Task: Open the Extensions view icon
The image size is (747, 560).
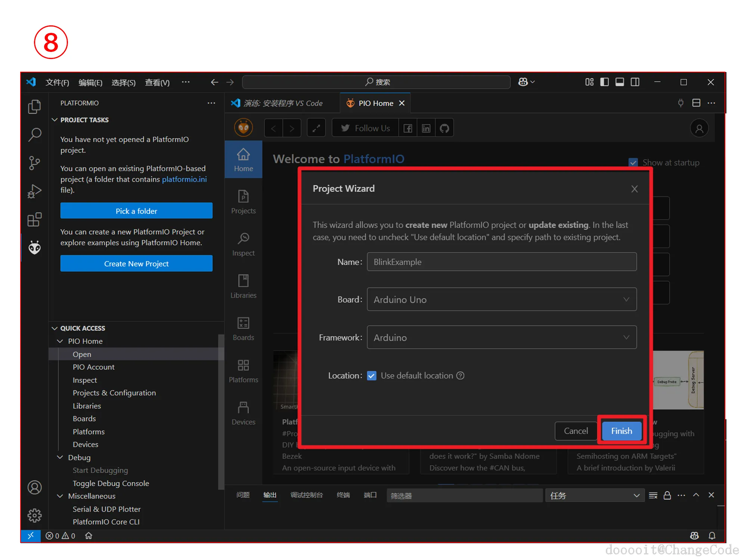Action: tap(34, 220)
